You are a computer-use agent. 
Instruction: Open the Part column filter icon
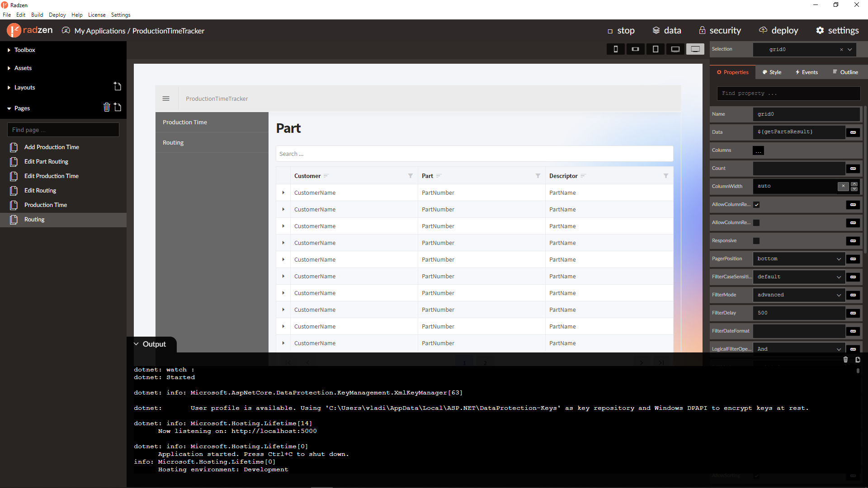538,176
